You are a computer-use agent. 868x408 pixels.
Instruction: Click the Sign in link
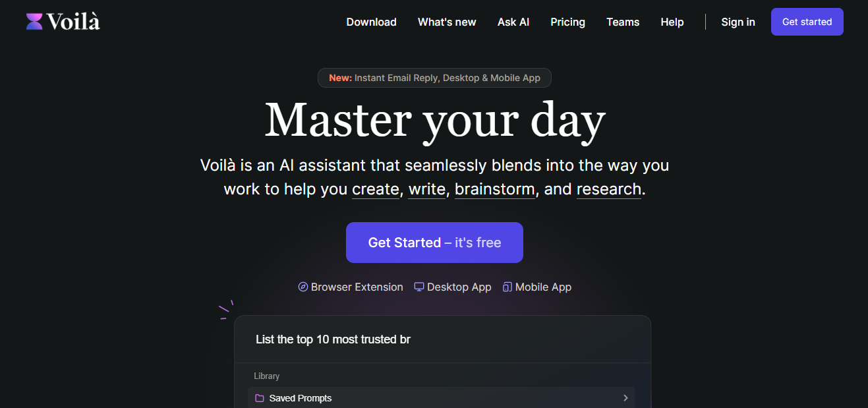point(738,22)
